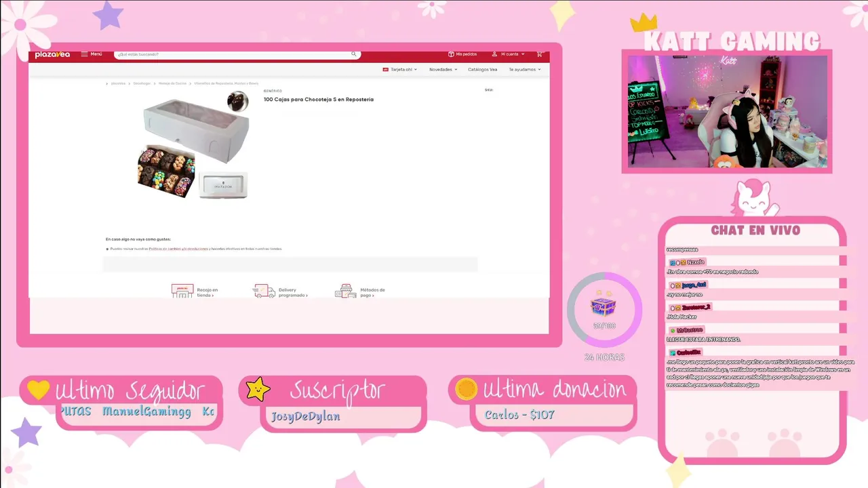This screenshot has height=488, width=868.
Task: Click the plazaVea logo
Action: coord(52,54)
